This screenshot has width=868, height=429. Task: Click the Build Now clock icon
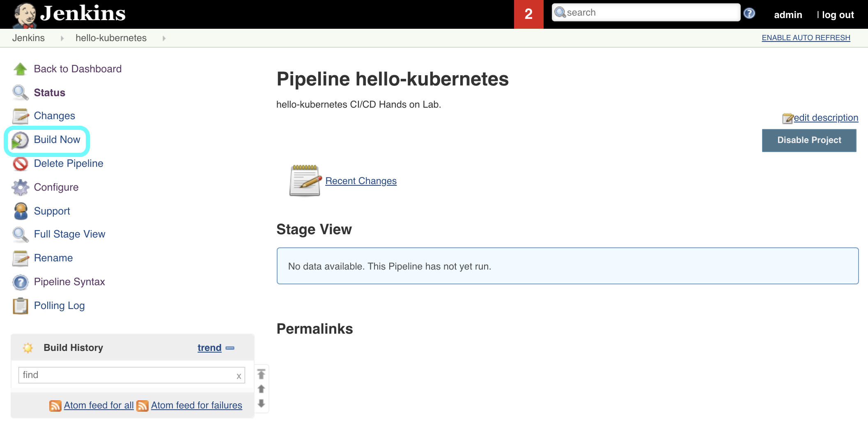tap(20, 140)
